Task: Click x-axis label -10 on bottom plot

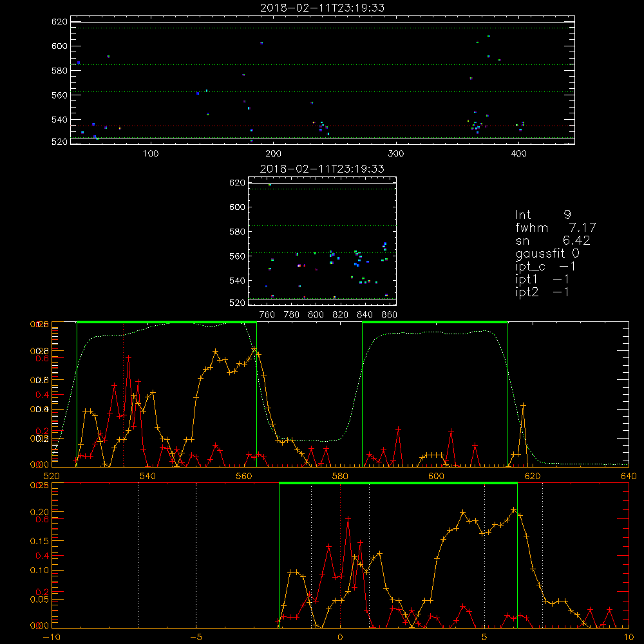Action: click(x=52, y=637)
